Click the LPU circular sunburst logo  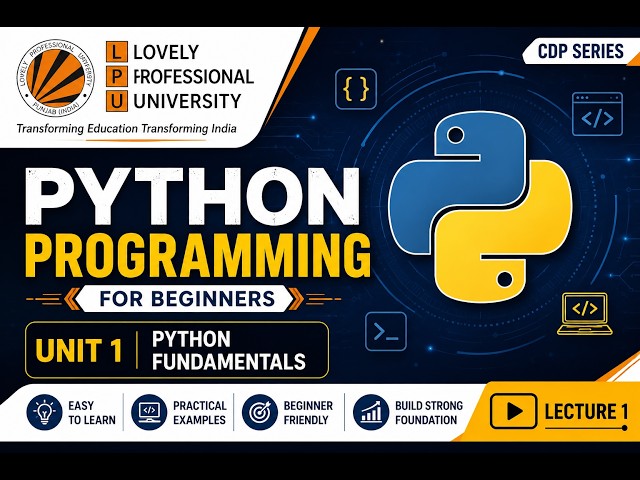coord(56,78)
